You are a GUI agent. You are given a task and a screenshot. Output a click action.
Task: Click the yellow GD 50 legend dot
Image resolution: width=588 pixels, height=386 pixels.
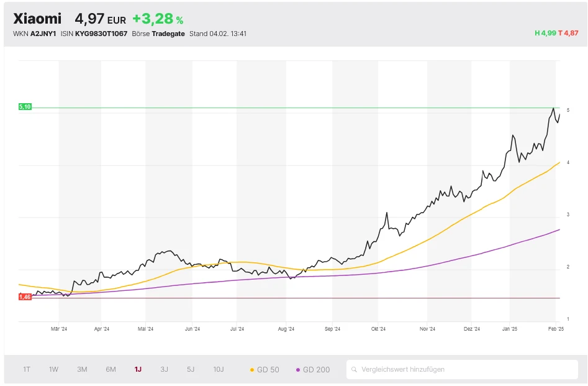(x=252, y=370)
